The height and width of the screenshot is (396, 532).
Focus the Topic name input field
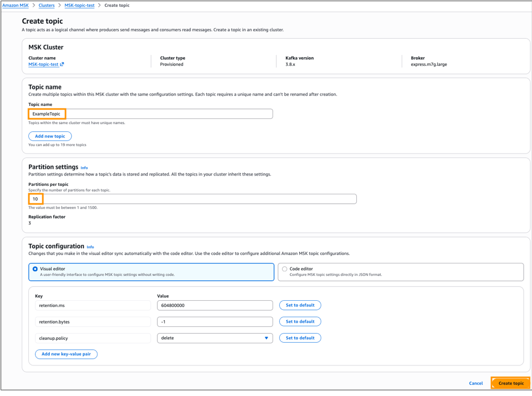(x=164, y=114)
